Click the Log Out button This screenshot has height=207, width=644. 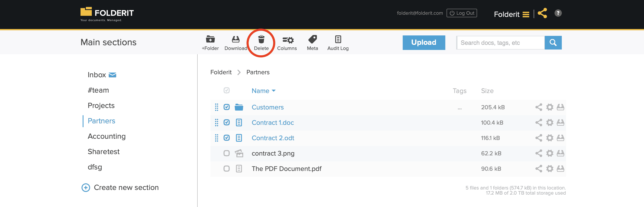tap(461, 13)
